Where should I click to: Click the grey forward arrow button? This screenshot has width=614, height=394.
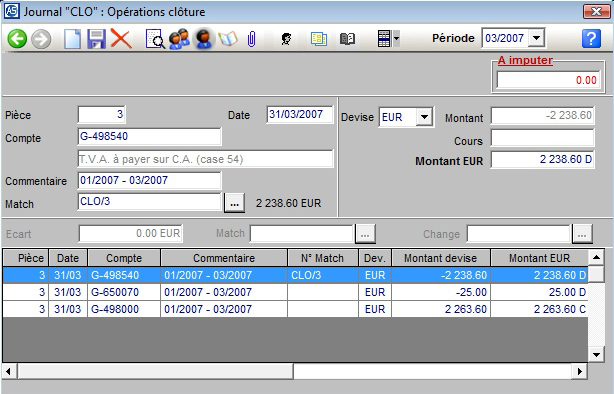click(x=41, y=39)
